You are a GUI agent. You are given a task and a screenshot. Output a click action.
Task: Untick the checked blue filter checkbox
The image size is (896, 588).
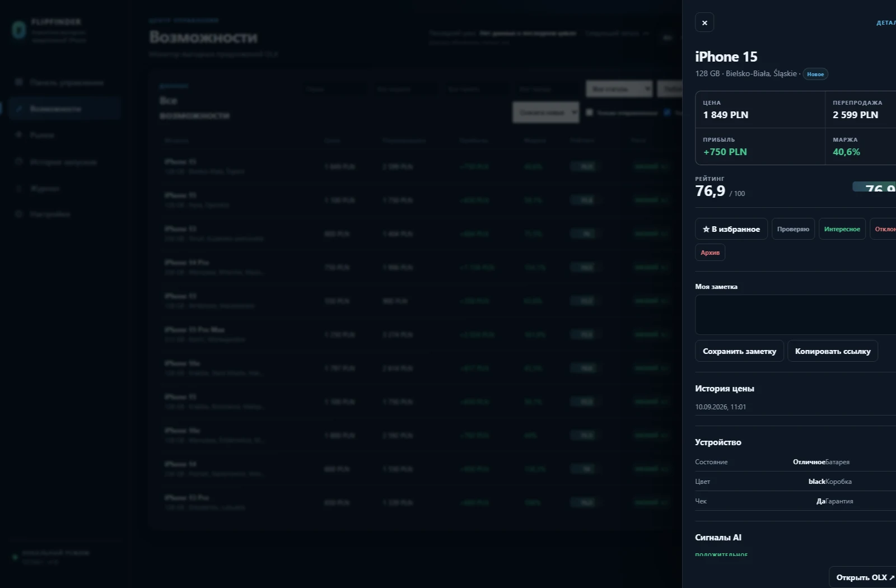click(x=668, y=113)
